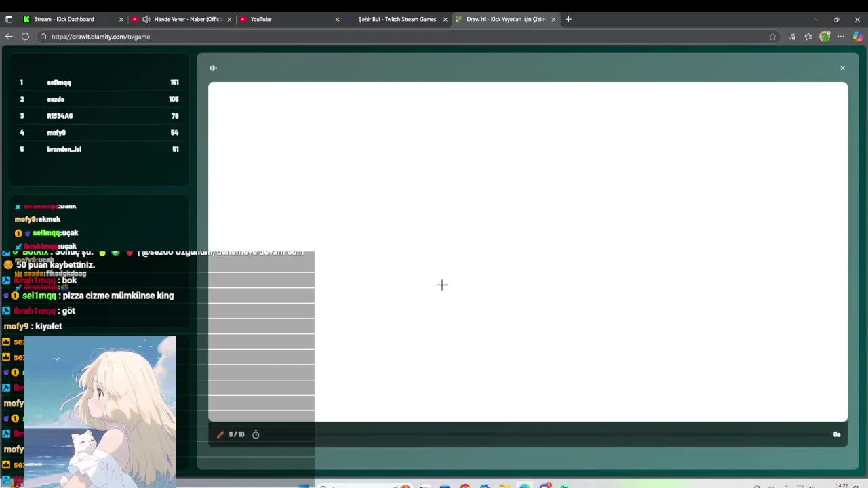Toggle the game sound speaker icon

click(213, 68)
